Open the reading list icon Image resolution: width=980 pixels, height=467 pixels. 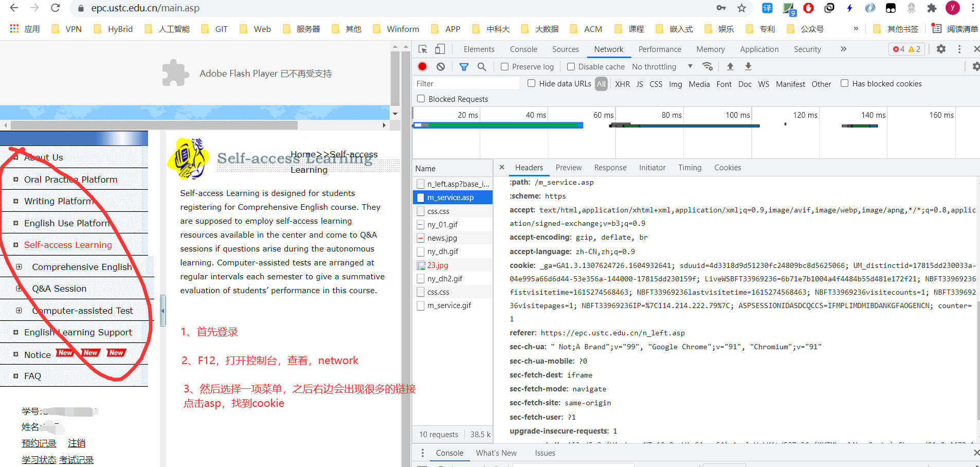[x=937, y=29]
